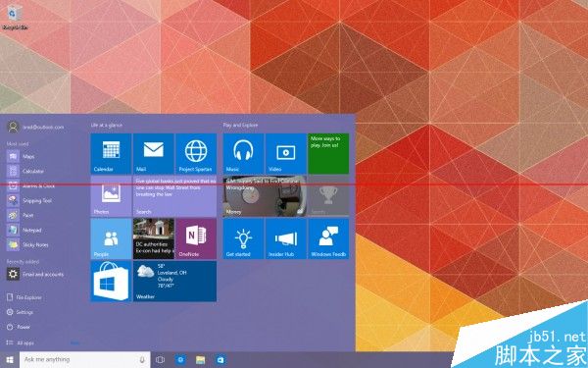Launch the OneNote tile
Viewport: 588px width, 368px height.
click(x=196, y=238)
